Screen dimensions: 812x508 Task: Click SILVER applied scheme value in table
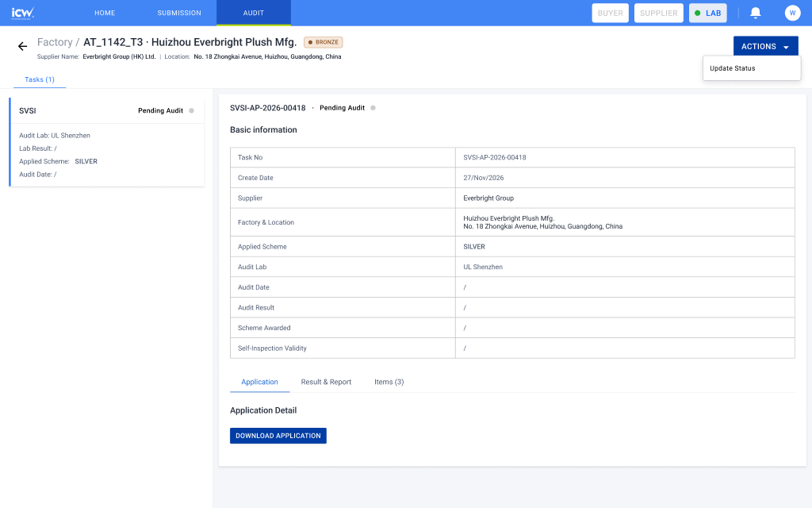click(x=474, y=247)
